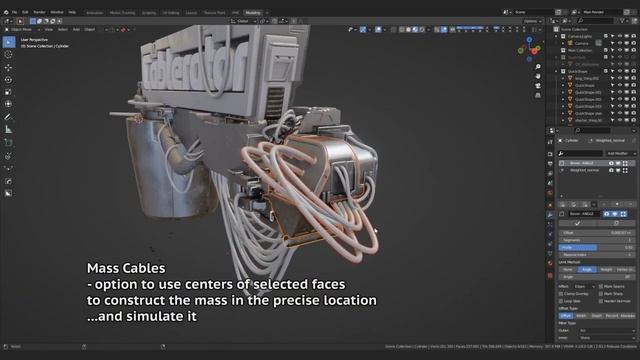
Task: Click the Offset value field
Action: [x=597, y=233]
